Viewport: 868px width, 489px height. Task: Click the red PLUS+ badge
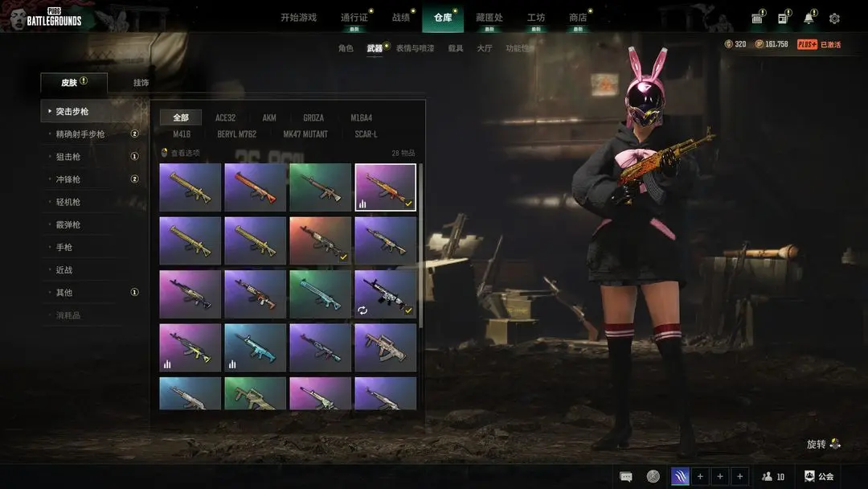(807, 44)
